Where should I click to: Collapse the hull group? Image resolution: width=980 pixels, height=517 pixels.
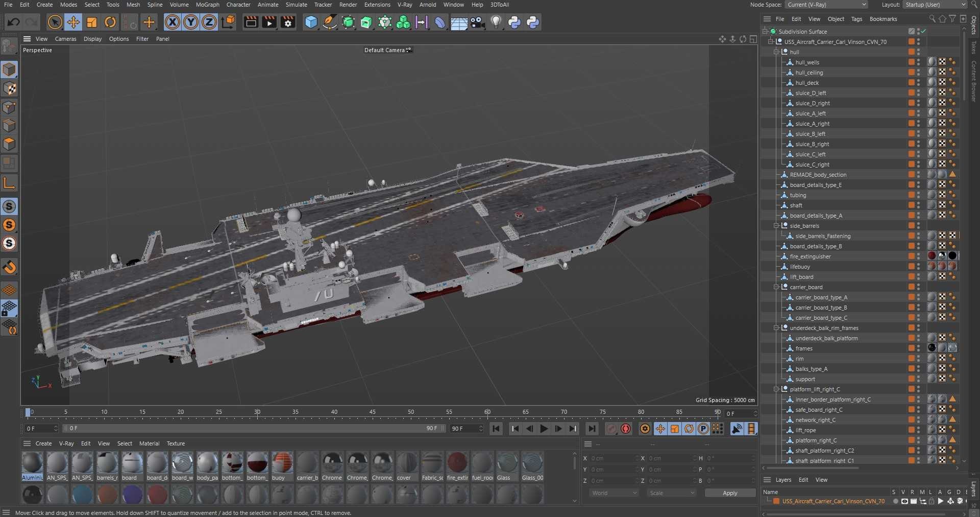click(x=776, y=52)
